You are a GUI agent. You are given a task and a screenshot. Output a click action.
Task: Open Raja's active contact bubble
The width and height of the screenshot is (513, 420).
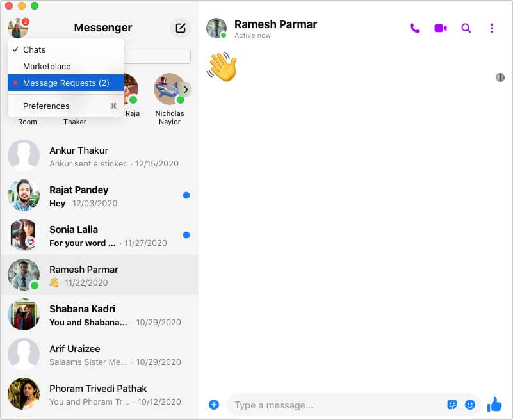coord(131,95)
